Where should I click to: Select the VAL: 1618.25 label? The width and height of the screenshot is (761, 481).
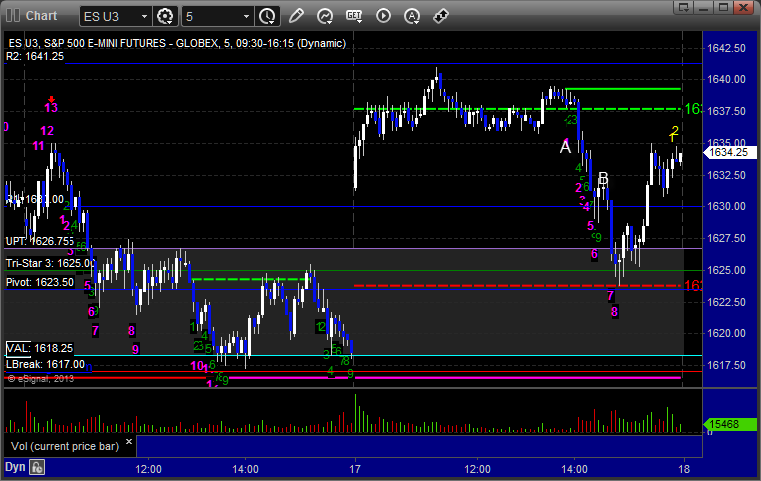[39, 348]
